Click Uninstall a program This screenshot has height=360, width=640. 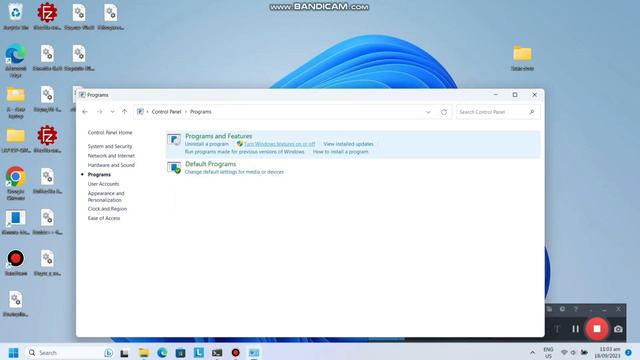pyautogui.click(x=207, y=144)
